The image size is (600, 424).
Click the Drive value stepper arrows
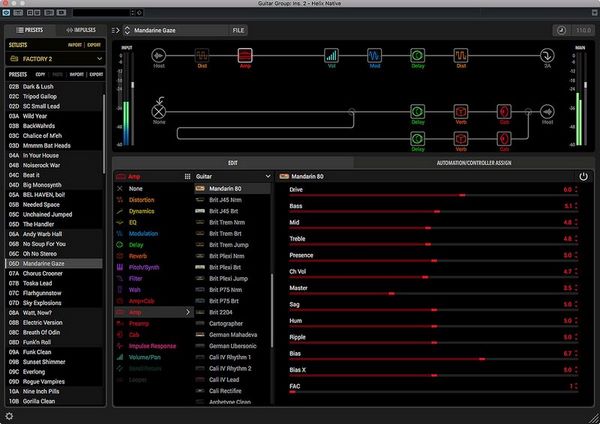pyautogui.click(x=576, y=189)
